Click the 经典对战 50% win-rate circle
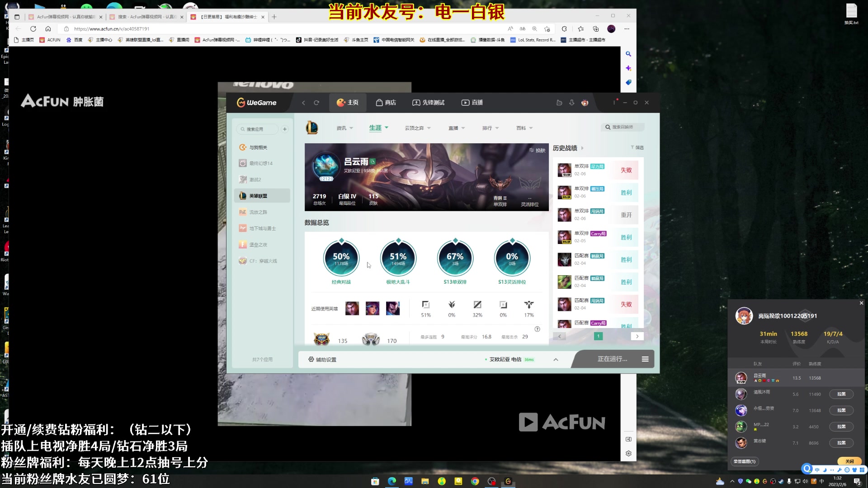The width and height of the screenshot is (868, 488). 341,258
